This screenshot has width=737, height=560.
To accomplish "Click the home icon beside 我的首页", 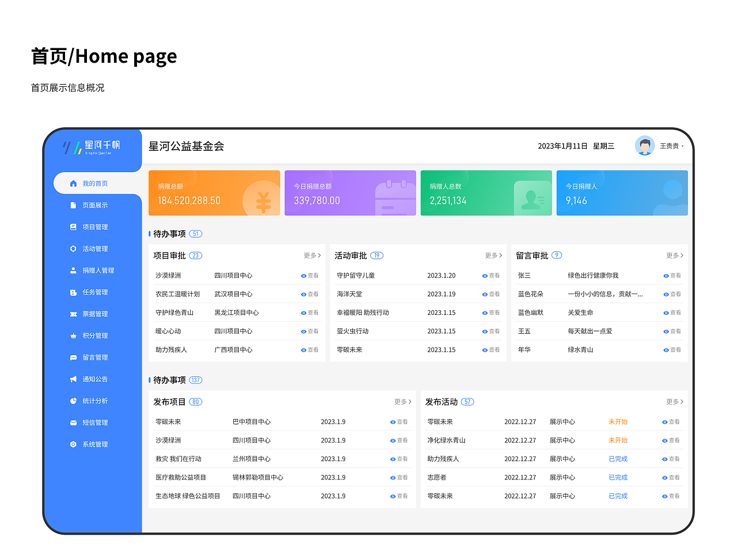I will 73,184.
